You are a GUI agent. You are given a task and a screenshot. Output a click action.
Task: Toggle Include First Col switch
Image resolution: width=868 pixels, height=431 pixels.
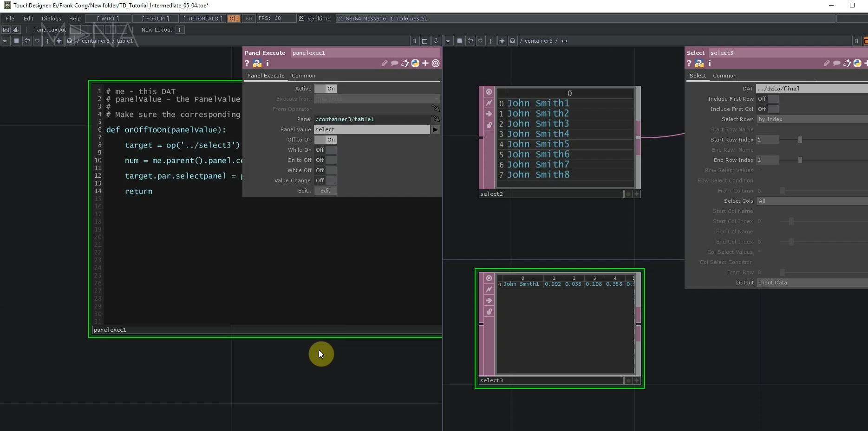pos(768,109)
